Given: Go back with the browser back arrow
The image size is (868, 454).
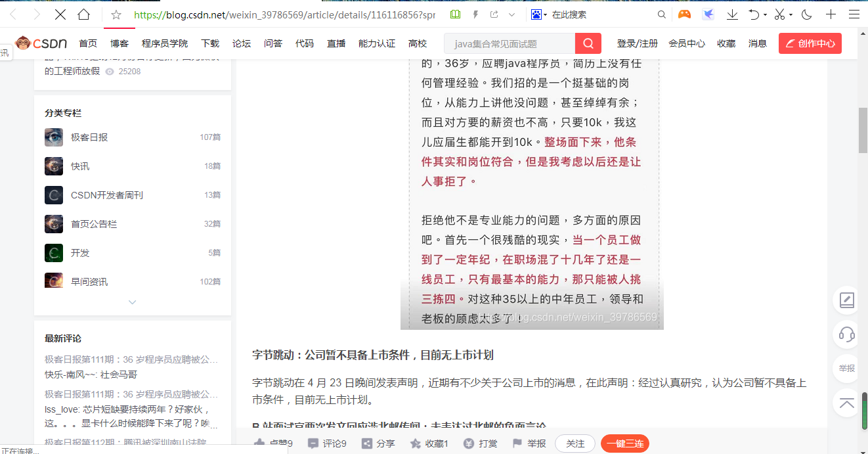Looking at the screenshot, I should [x=13, y=14].
